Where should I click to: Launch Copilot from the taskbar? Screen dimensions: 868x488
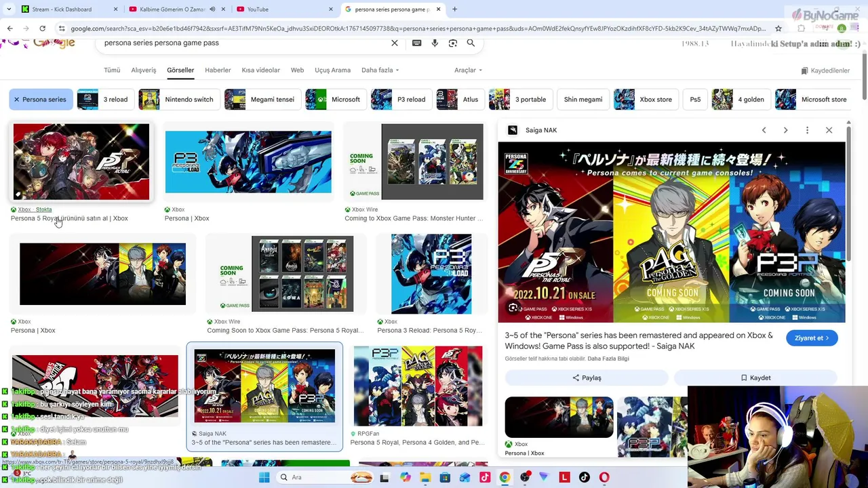pyautogui.click(x=406, y=477)
